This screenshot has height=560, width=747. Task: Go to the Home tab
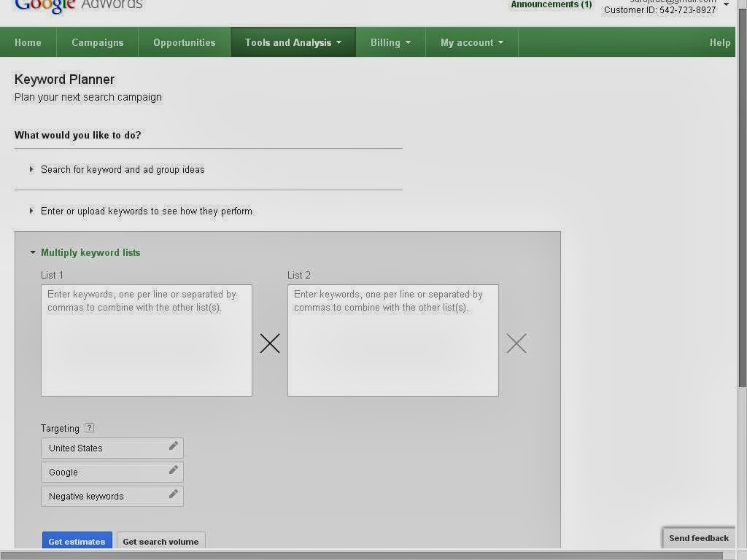point(28,42)
